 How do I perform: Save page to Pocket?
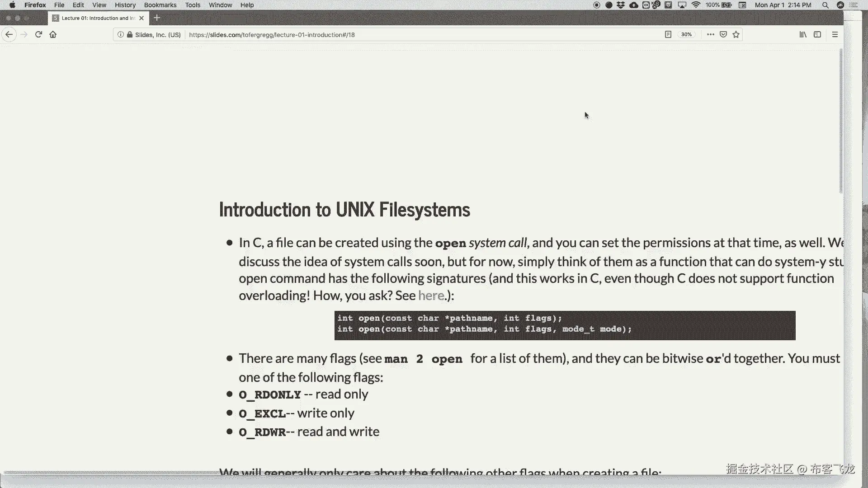click(x=723, y=34)
